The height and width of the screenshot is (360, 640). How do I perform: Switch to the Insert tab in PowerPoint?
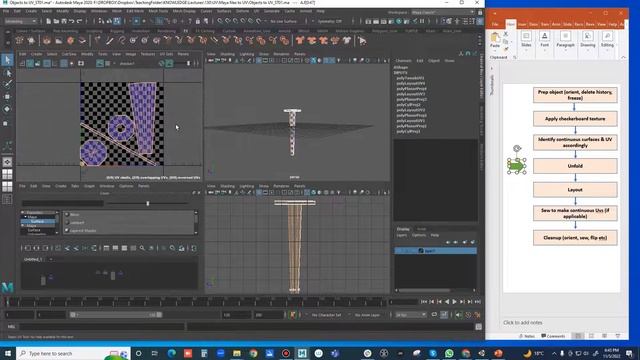pyautogui.click(x=522, y=24)
